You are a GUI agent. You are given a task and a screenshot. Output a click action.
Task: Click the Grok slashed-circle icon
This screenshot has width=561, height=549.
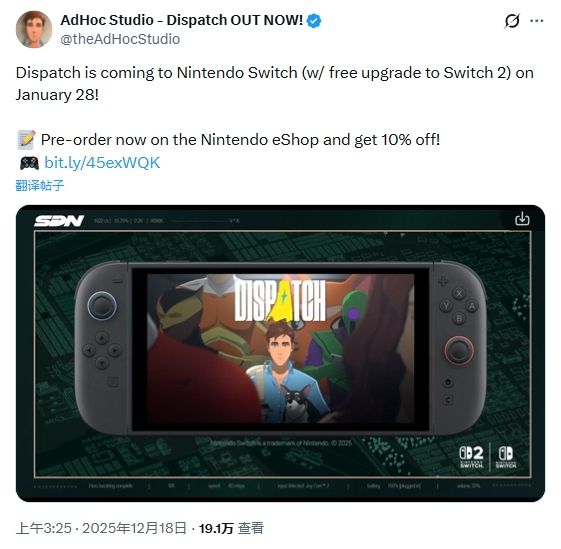tap(512, 21)
